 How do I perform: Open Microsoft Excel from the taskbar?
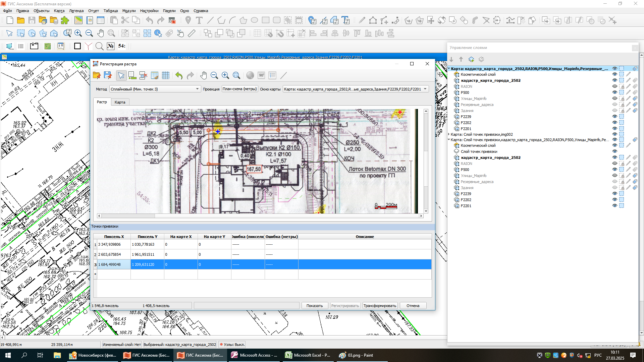click(308, 355)
